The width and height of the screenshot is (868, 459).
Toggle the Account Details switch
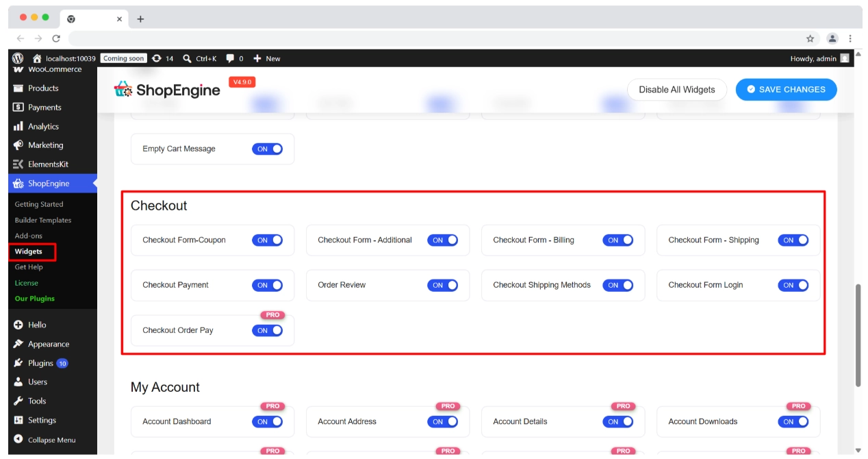(617, 421)
